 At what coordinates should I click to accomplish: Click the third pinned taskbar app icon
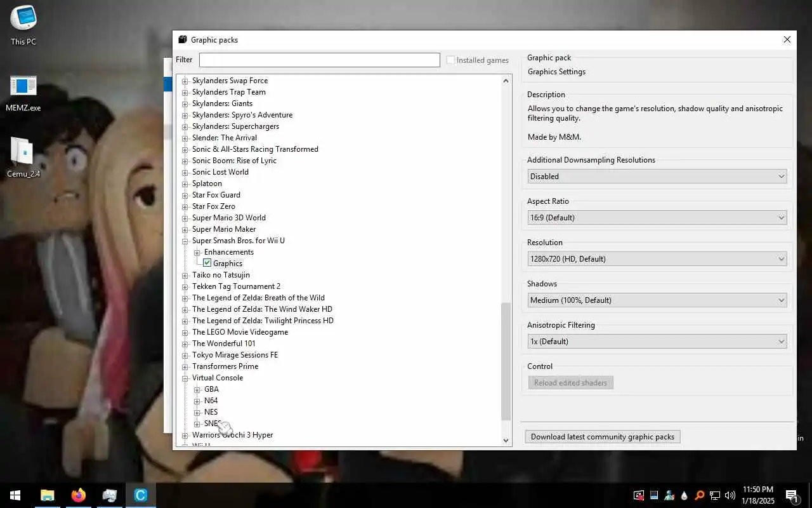coord(109,495)
